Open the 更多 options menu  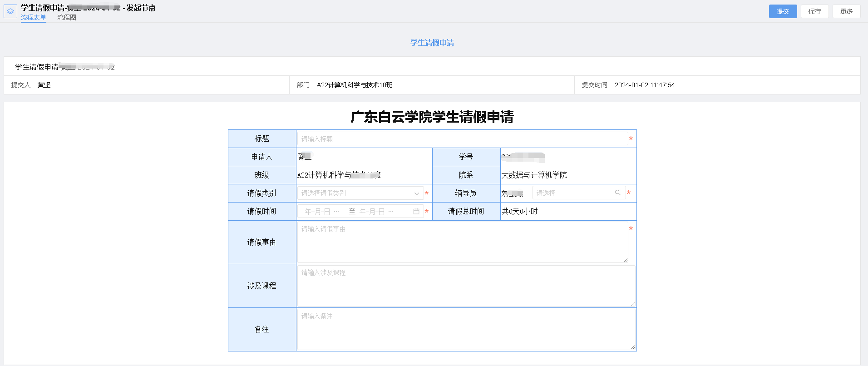click(x=846, y=11)
